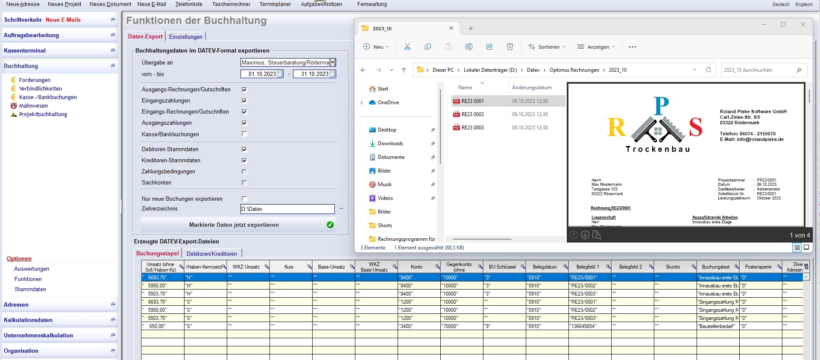Open the Neu button in Explorer
Image resolution: width=820 pixels, height=360 pixels.
(375, 47)
